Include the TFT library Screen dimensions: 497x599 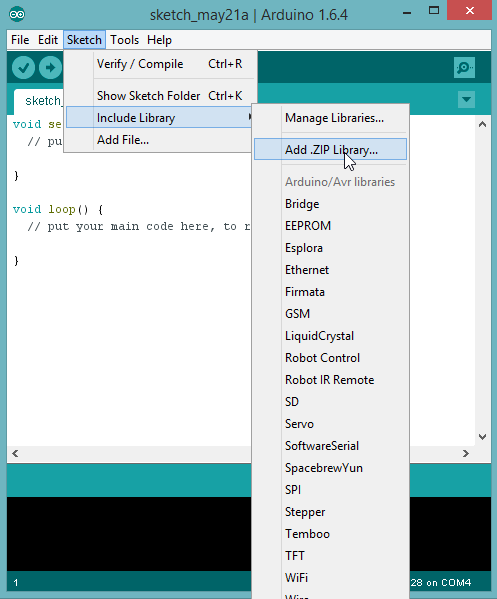(330, 556)
